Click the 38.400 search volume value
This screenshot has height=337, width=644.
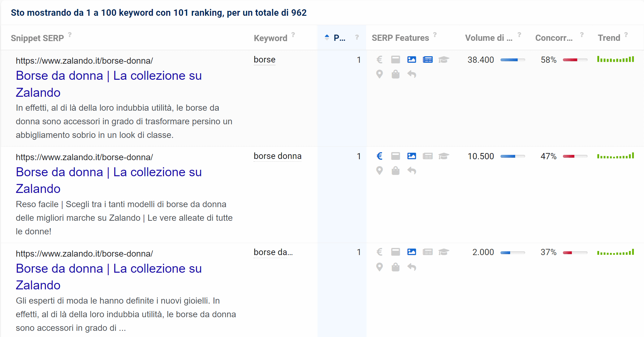pos(481,60)
